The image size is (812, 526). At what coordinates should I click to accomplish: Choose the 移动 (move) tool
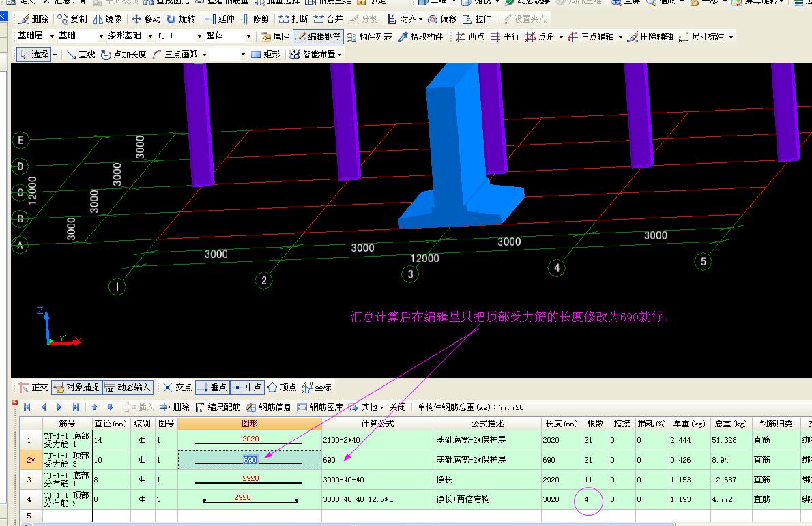point(147,19)
